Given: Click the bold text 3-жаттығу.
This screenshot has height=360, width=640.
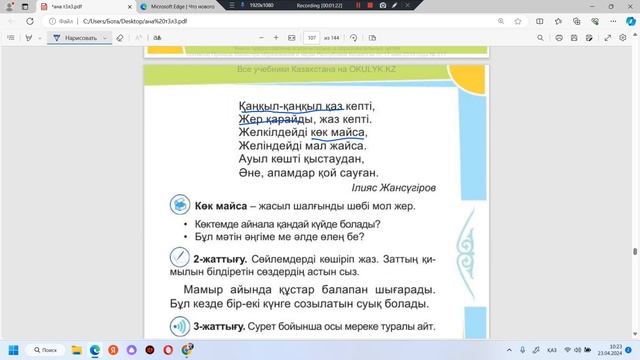Looking at the screenshot, I should click(x=219, y=327).
